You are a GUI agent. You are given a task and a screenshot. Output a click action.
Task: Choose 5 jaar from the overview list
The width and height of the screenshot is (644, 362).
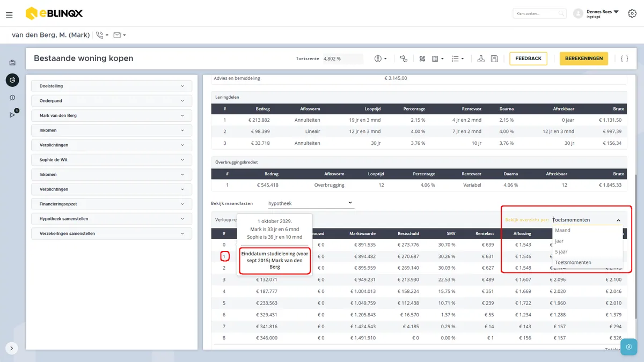click(588, 252)
